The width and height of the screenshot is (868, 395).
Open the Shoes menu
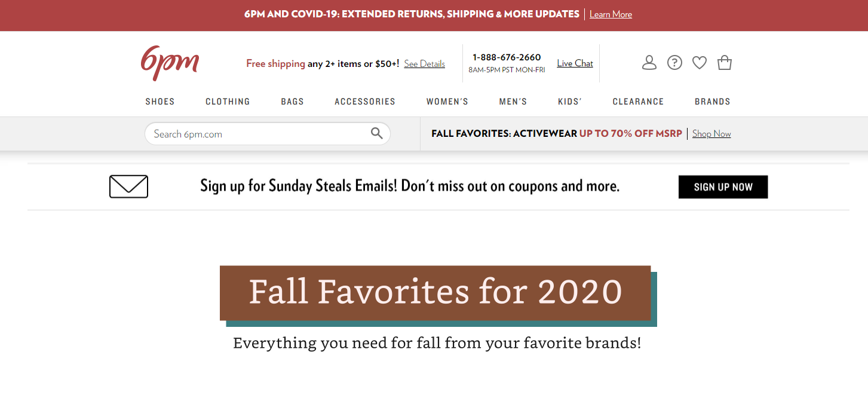point(160,102)
